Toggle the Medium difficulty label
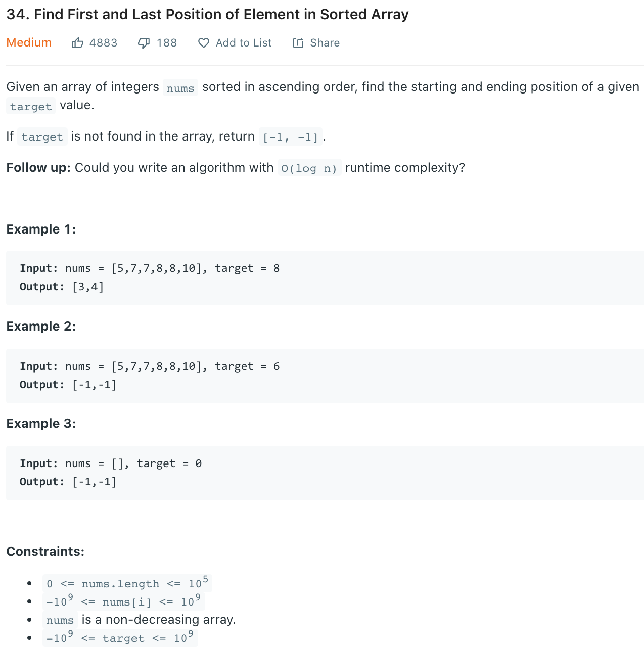 (x=28, y=43)
